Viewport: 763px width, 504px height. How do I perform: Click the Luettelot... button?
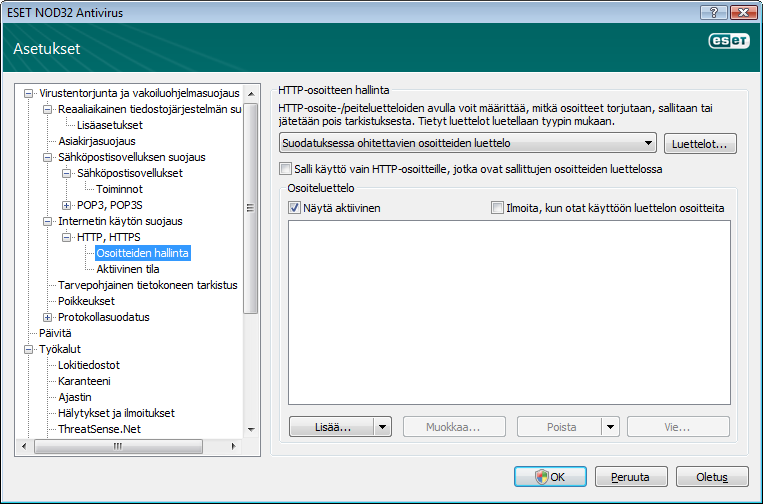point(700,144)
